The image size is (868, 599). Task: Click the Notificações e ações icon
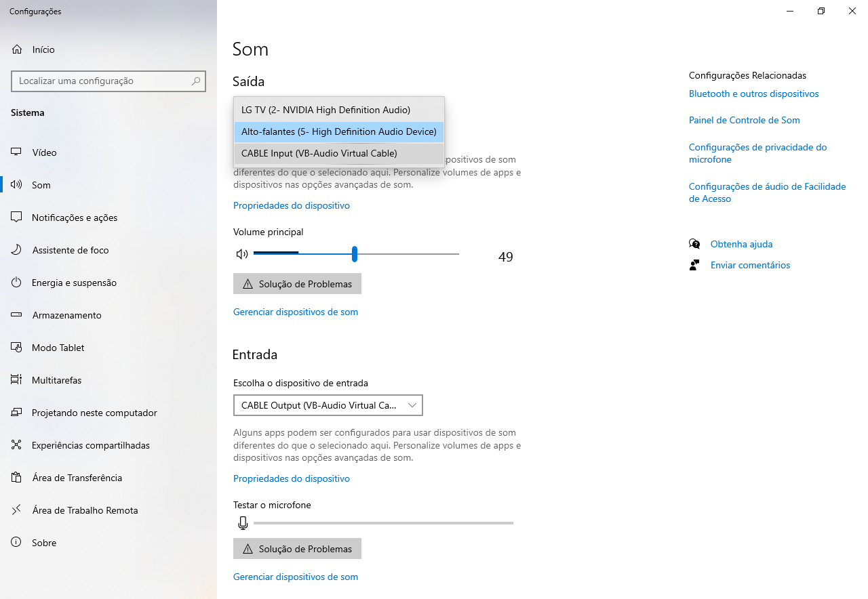tap(17, 218)
